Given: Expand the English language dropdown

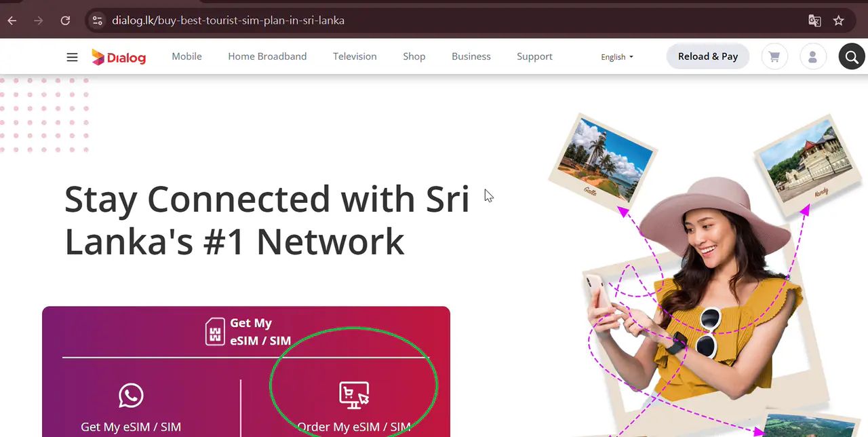Looking at the screenshot, I should (617, 57).
